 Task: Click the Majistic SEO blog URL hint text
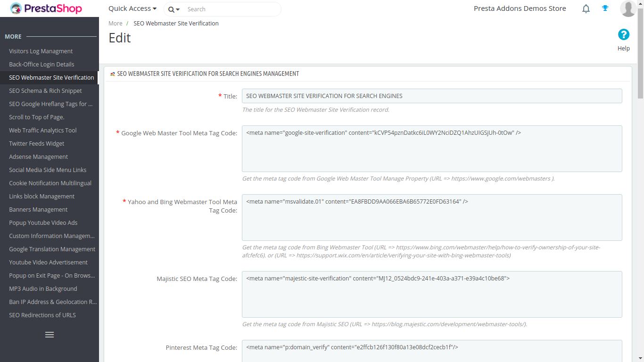coord(385,324)
